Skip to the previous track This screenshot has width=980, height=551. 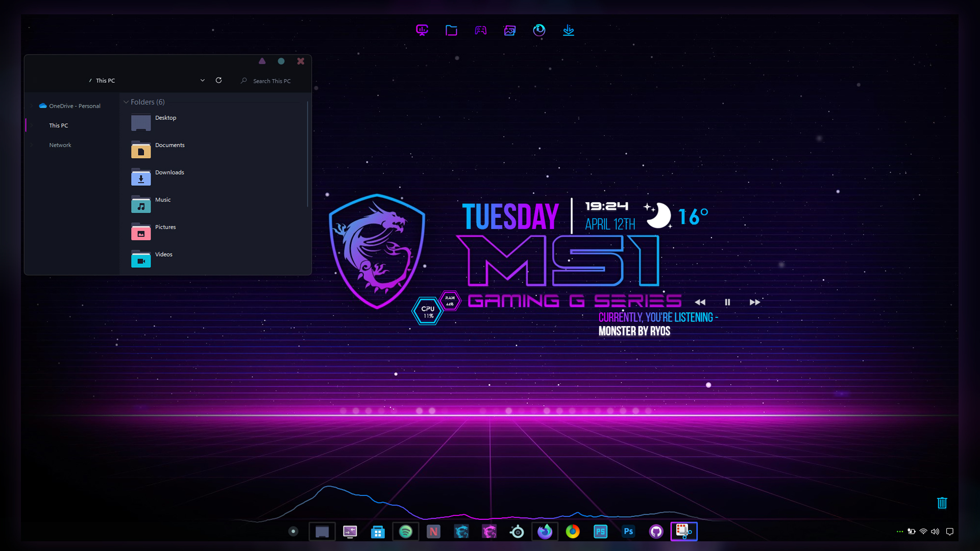(700, 302)
